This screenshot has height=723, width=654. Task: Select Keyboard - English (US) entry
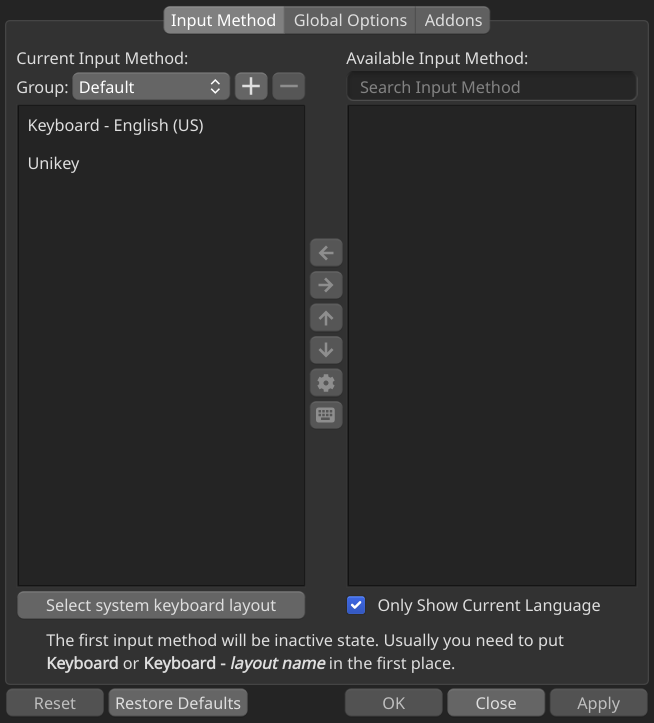(116, 126)
